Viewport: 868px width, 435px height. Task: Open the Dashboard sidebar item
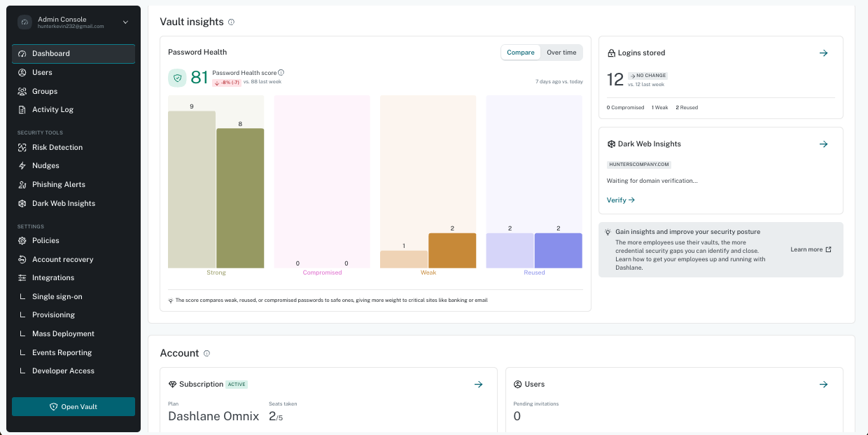[73, 54]
